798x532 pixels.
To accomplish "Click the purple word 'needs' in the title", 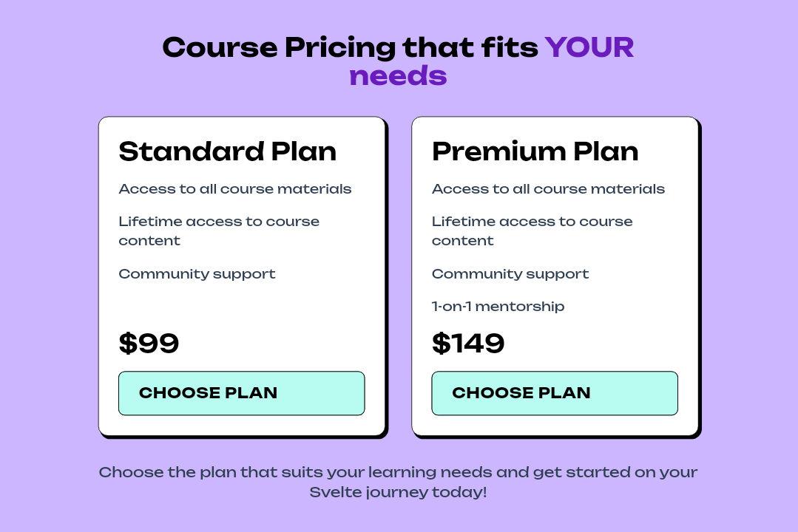I will (398, 76).
